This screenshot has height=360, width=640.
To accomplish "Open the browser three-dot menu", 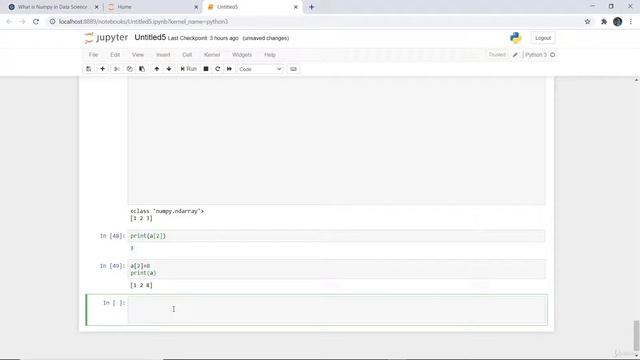I will click(631, 22).
